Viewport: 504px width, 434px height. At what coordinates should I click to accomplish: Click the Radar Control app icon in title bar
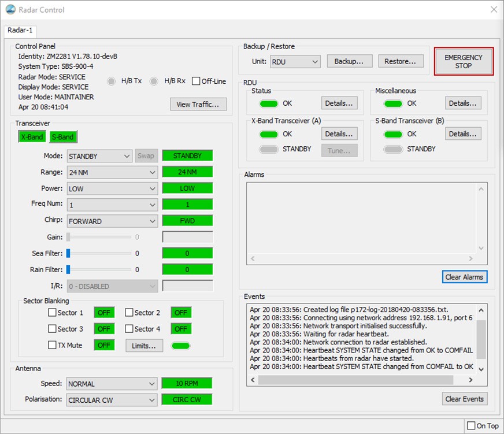click(x=10, y=10)
